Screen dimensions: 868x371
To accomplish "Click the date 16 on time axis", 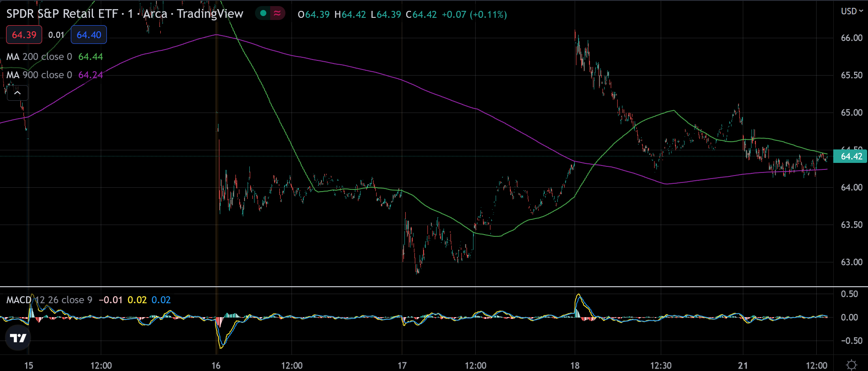I will click(216, 365).
